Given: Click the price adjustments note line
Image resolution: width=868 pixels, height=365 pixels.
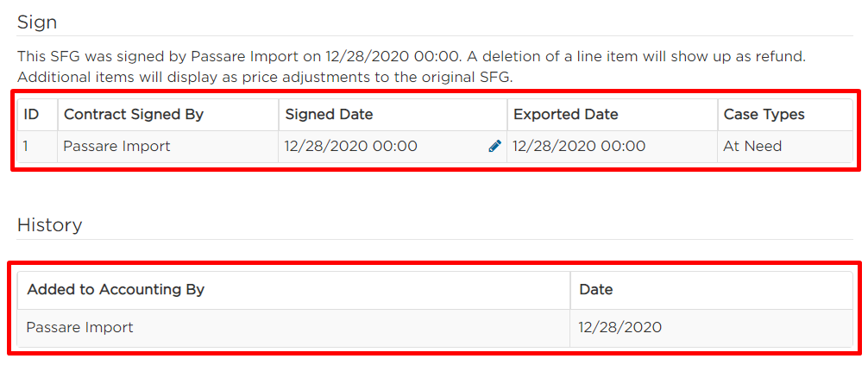Looking at the screenshot, I should click(265, 78).
